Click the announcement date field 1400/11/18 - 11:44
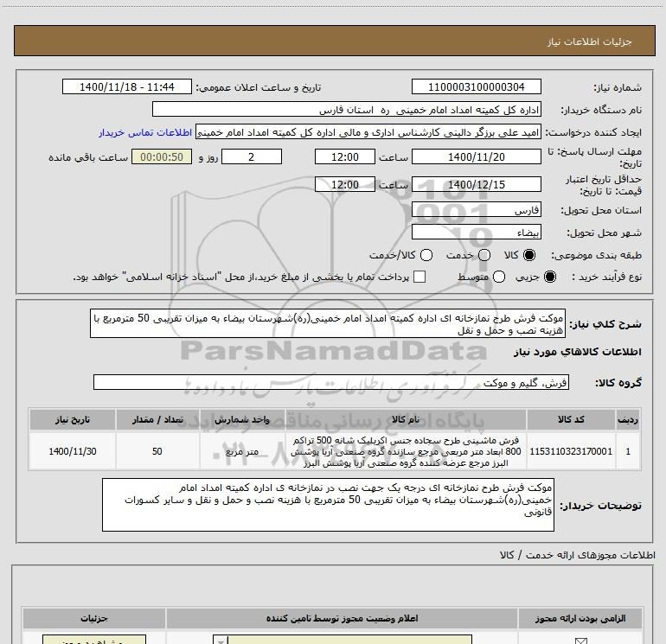The width and height of the screenshot is (666, 644). 127,87
